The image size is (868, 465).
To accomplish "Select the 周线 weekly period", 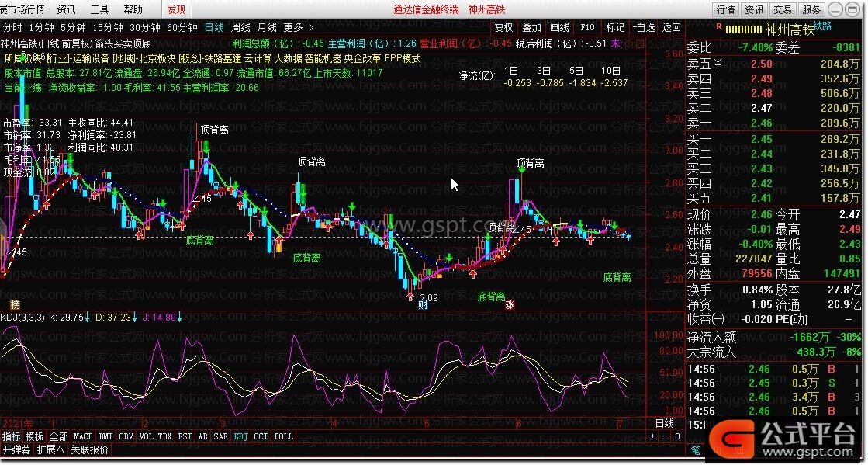I will coord(240,27).
